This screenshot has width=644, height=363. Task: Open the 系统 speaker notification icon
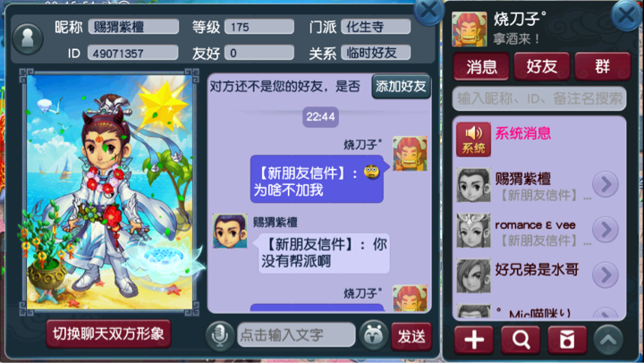click(x=473, y=139)
